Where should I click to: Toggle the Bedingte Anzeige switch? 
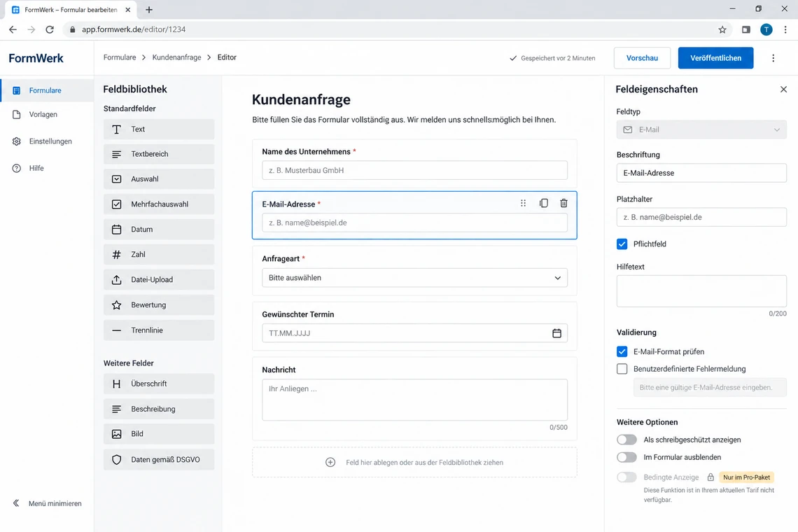[626, 477]
